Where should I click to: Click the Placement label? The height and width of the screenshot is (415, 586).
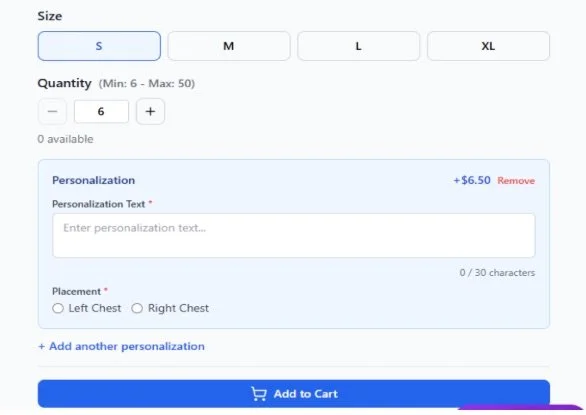point(77,291)
